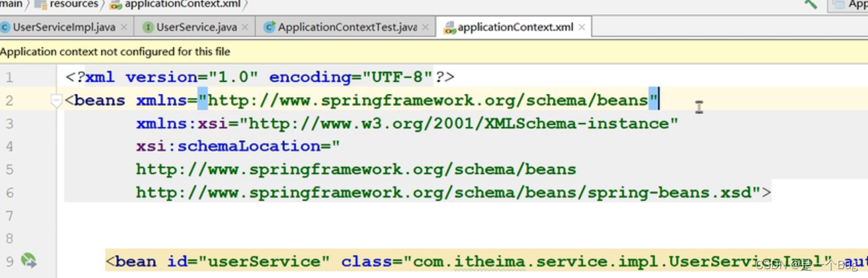Image resolution: width=868 pixels, height=278 pixels.
Task: Click the applicationContext.xml breadcrumb file icon
Action: [116, 5]
